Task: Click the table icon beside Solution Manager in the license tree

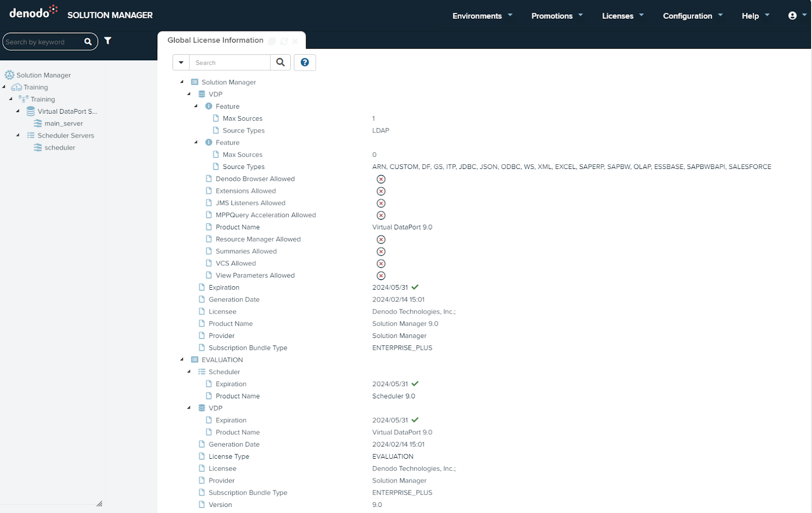Action: click(194, 82)
